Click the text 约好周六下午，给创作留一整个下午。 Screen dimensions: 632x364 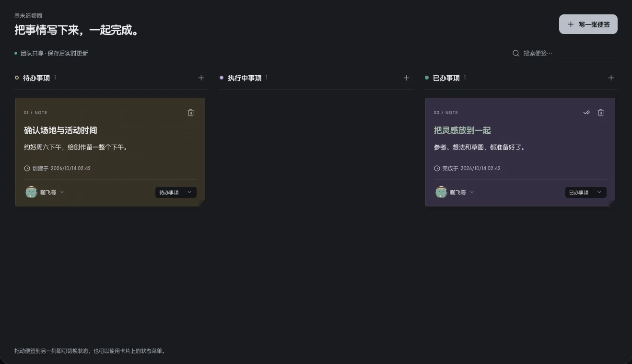click(x=77, y=148)
